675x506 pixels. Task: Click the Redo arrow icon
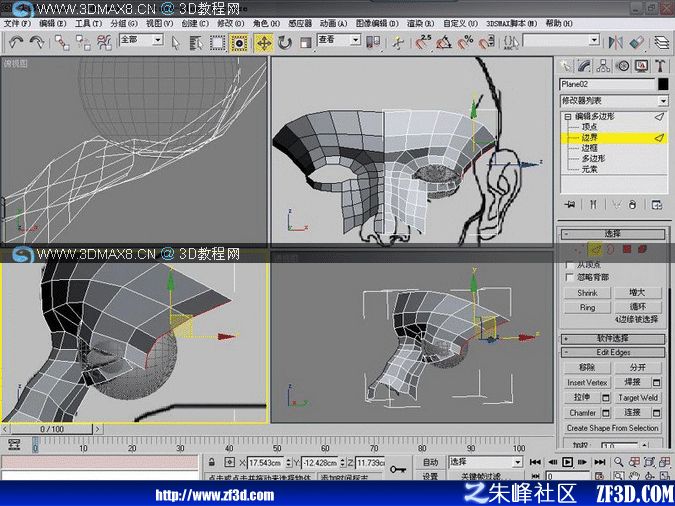coord(37,42)
